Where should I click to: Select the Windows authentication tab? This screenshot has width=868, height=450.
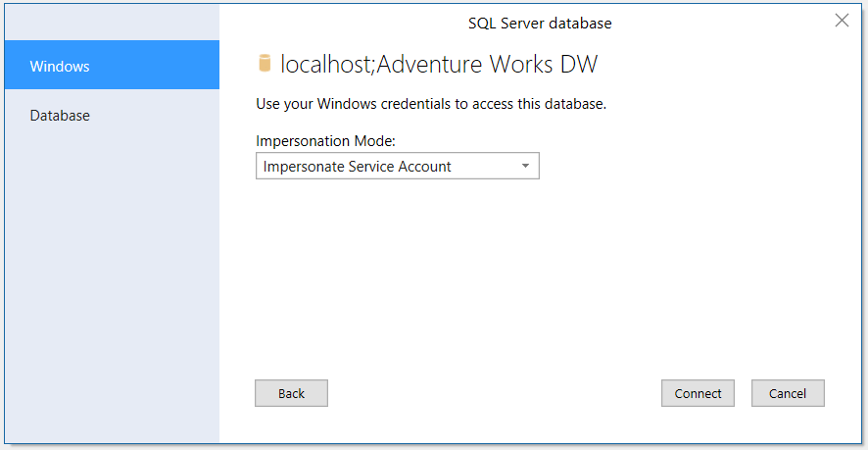pos(112,65)
